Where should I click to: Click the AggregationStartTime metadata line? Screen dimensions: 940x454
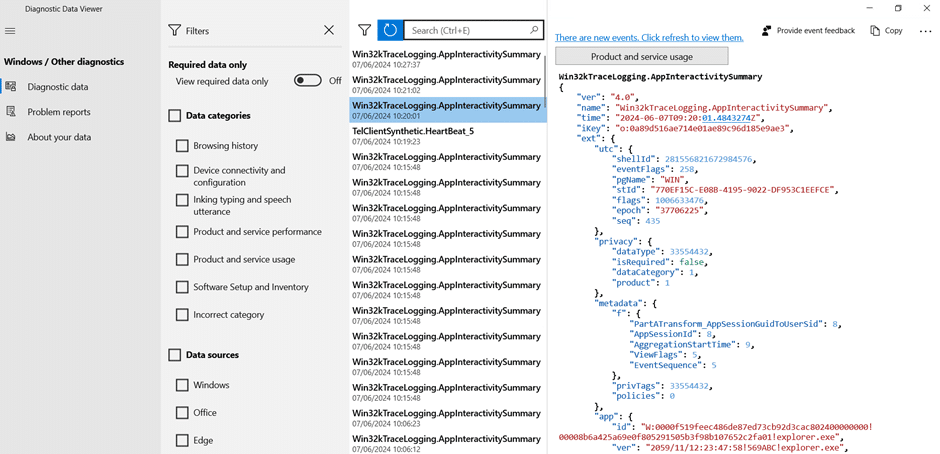pyautogui.click(x=692, y=344)
